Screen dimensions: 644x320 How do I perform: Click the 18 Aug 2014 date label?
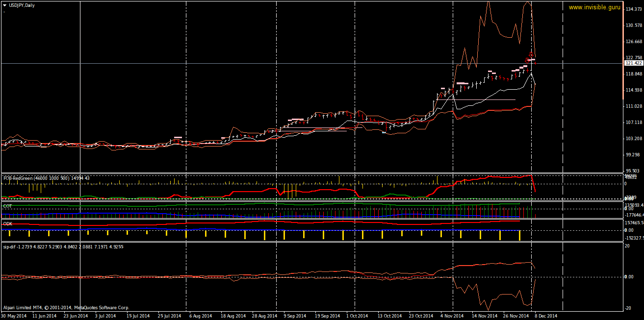233,316
